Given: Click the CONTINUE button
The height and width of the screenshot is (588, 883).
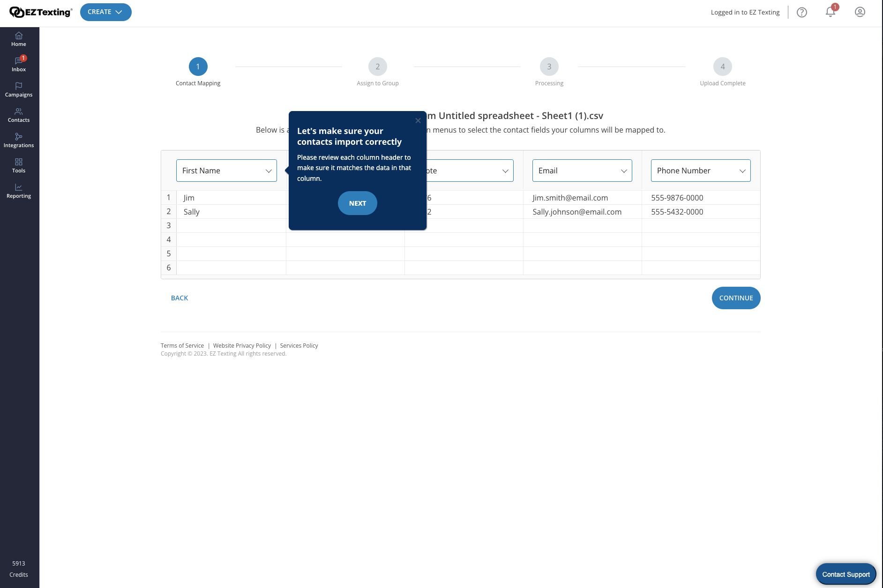Looking at the screenshot, I should click(736, 298).
